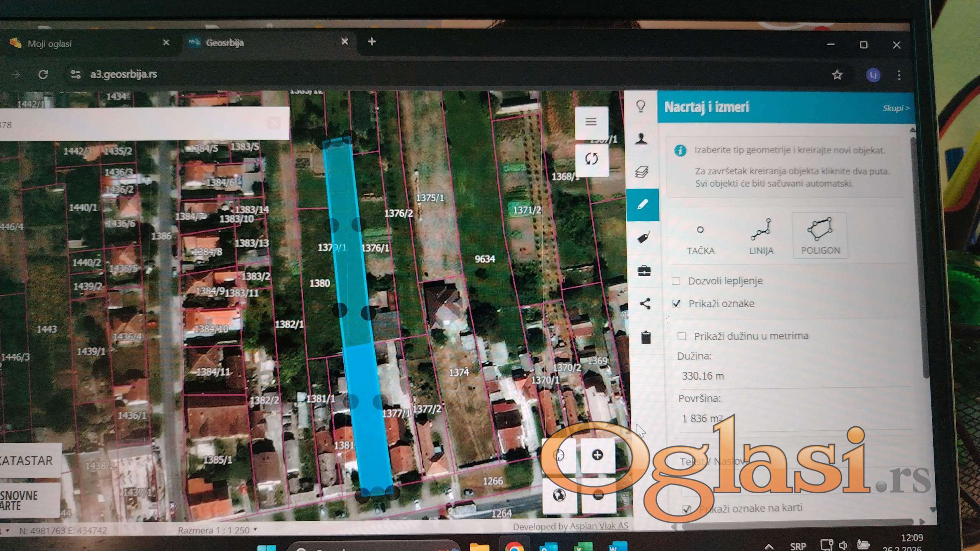Click the user profile sidebar icon

(x=641, y=139)
